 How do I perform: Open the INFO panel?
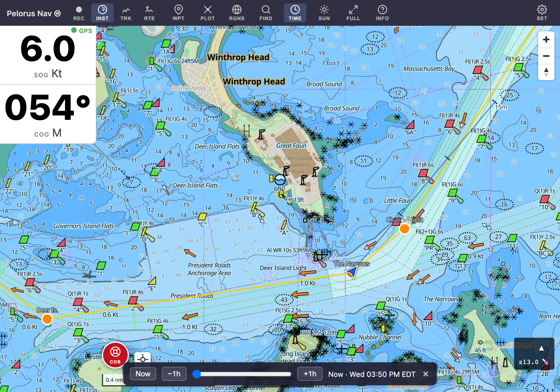[x=382, y=13]
